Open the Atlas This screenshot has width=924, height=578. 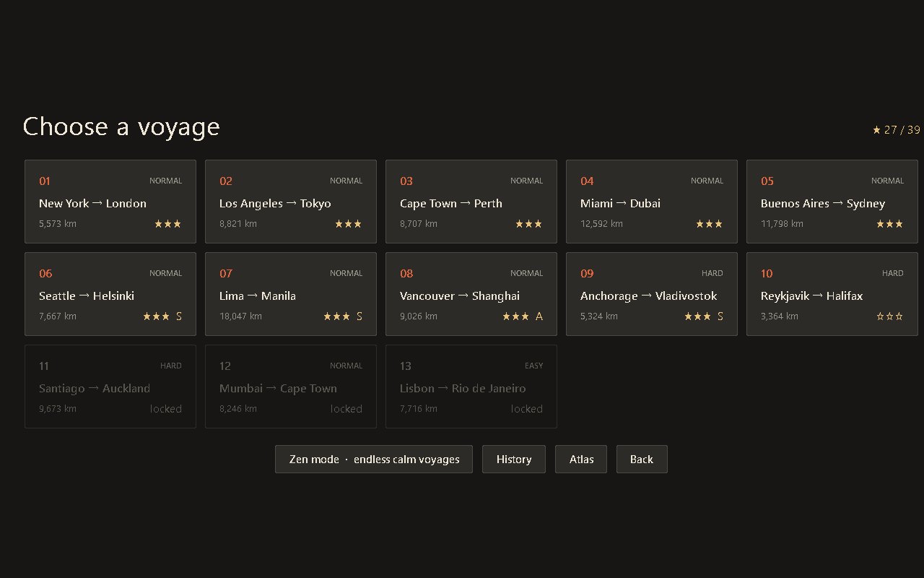pyautogui.click(x=581, y=460)
